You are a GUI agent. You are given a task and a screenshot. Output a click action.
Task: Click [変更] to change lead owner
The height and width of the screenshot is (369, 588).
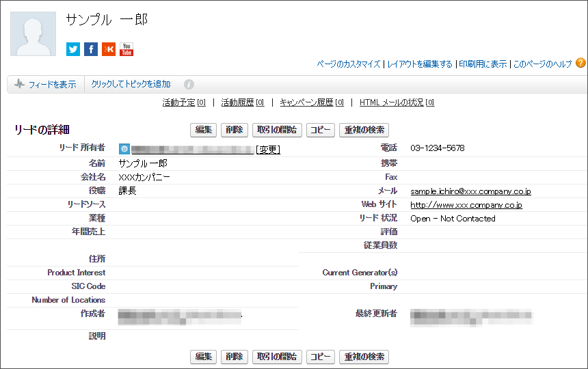268,150
